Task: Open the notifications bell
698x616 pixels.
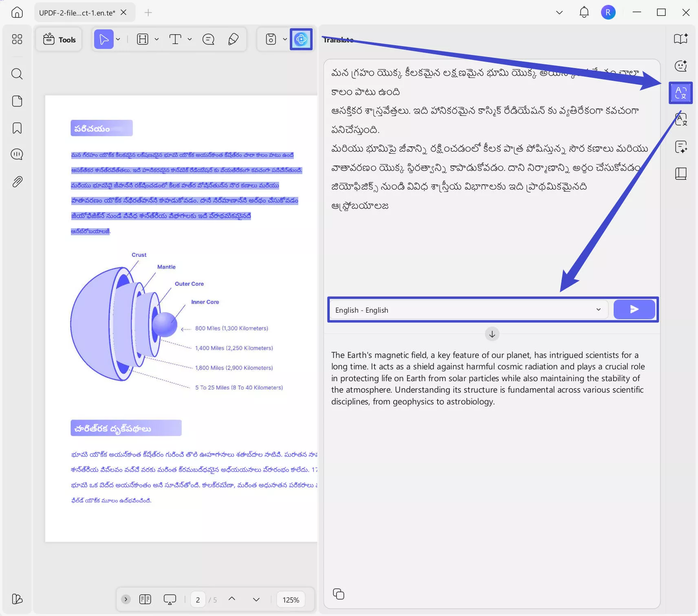Action: 584,12
